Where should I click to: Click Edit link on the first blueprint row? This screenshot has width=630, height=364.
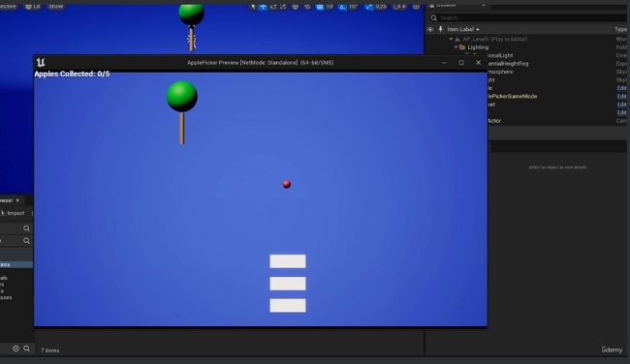click(621, 88)
